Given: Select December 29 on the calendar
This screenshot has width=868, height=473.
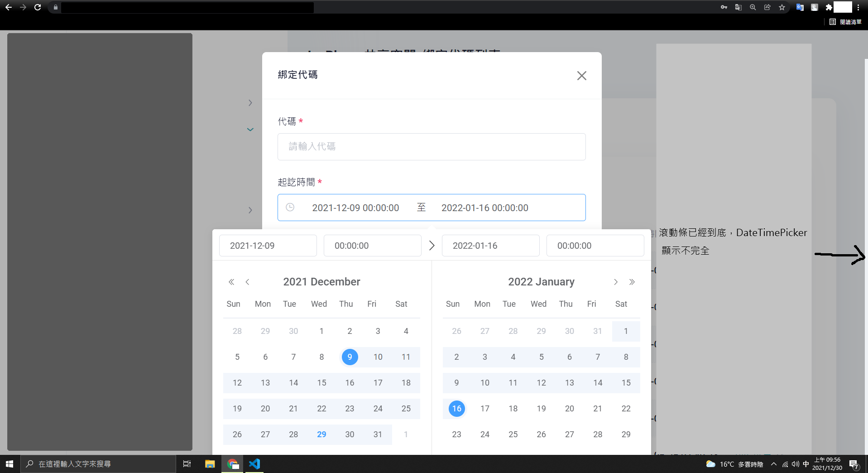Looking at the screenshot, I should pos(321,434).
